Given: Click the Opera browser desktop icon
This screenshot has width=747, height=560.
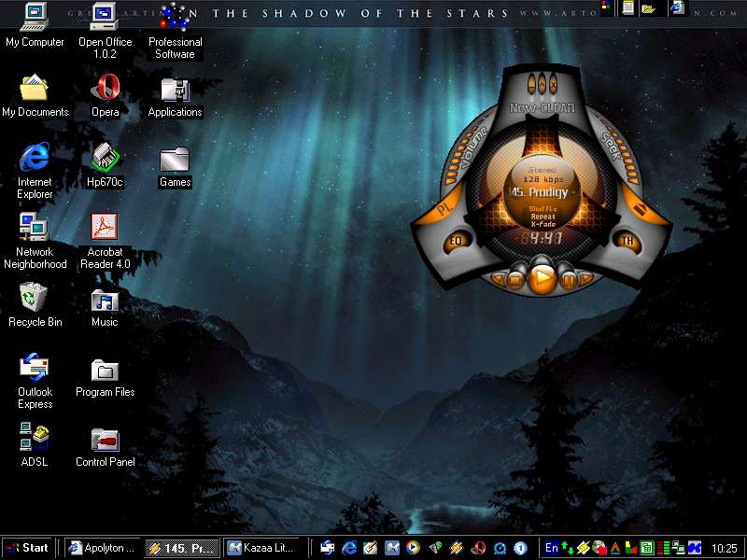Looking at the screenshot, I should [105, 89].
